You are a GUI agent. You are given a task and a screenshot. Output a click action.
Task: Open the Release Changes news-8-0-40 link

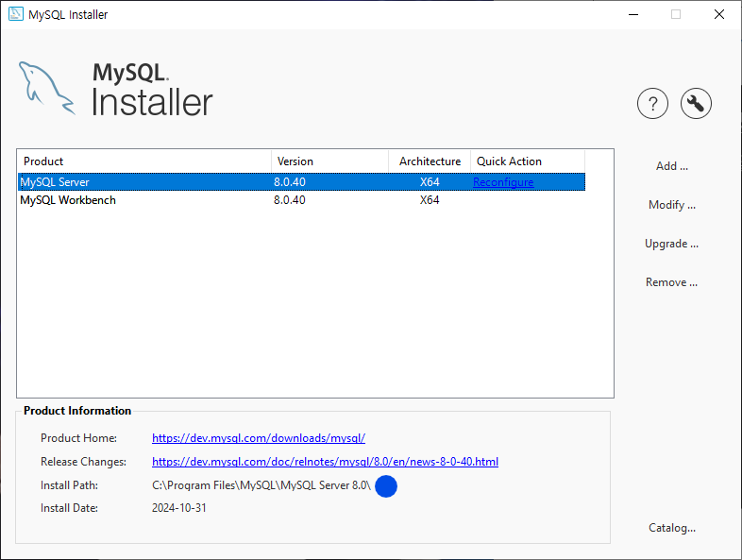click(x=325, y=462)
